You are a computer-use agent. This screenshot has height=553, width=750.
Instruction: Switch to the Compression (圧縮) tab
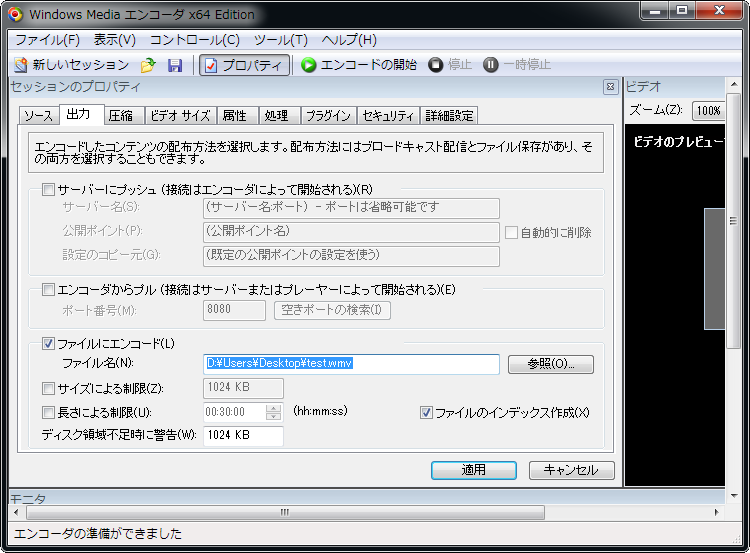pyautogui.click(x=122, y=116)
